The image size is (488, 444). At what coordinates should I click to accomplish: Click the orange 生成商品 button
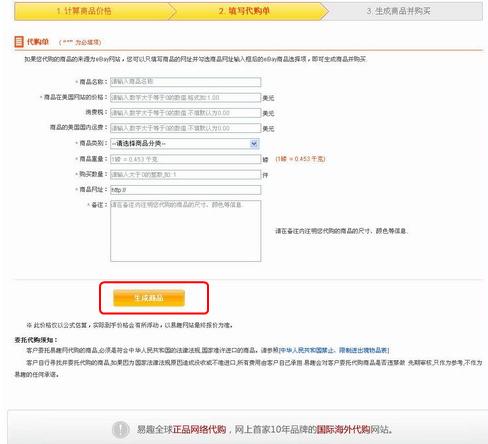(x=149, y=298)
